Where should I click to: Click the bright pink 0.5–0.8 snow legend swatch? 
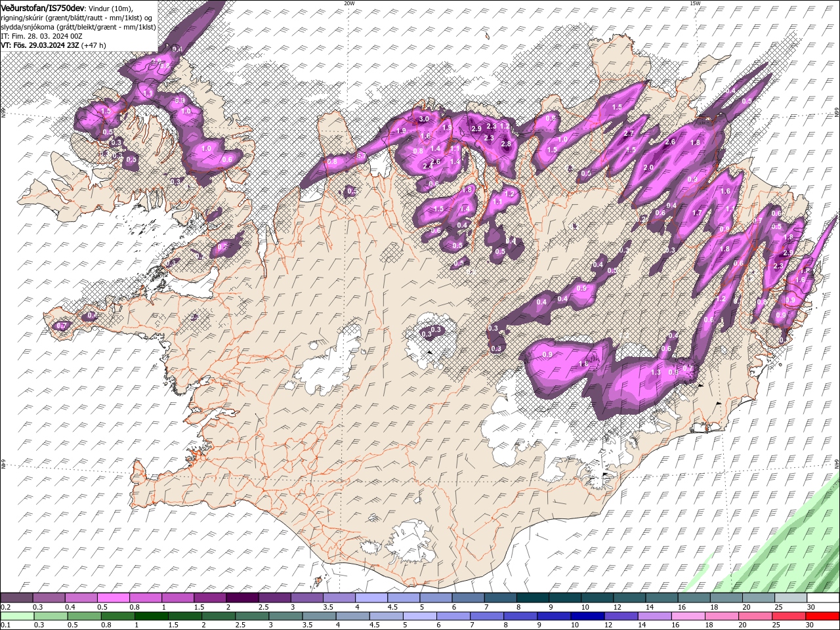[x=113, y=598]
